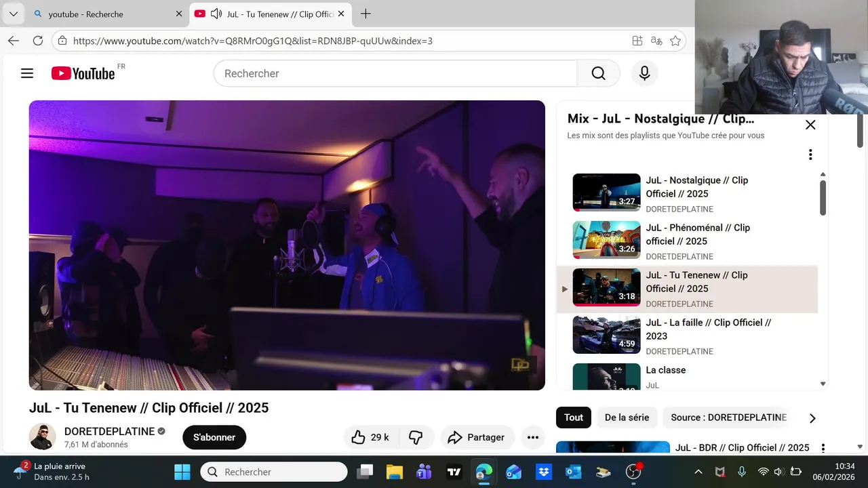Open system tray microphone indicator
The height and width of the screenshot is (488, 868).
tap(742, 472)
